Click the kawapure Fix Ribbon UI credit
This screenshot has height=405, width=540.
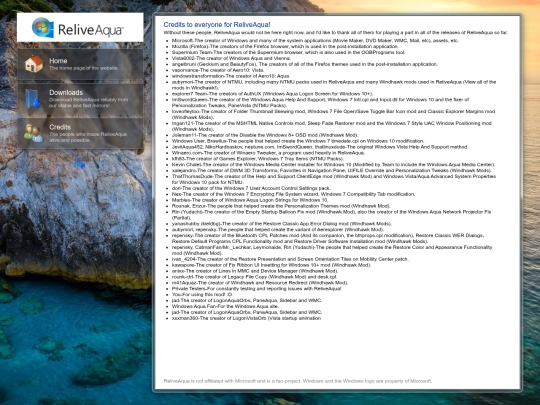tap(271, 265)
